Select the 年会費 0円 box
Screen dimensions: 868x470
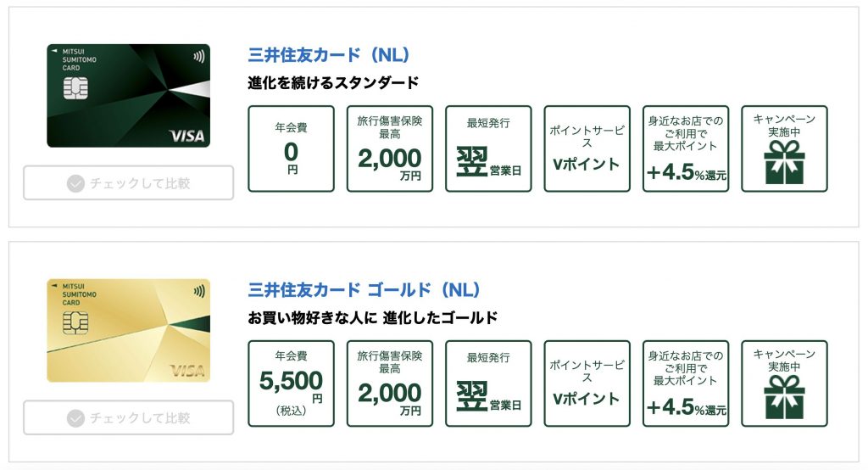pyautogui.click(x=291, y=148)
